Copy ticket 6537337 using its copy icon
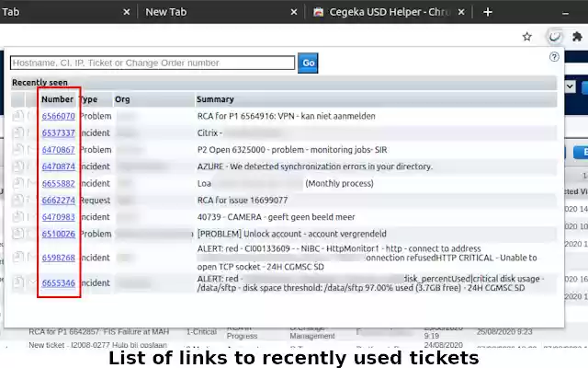 pyautogui.click(x=17, y=132)
